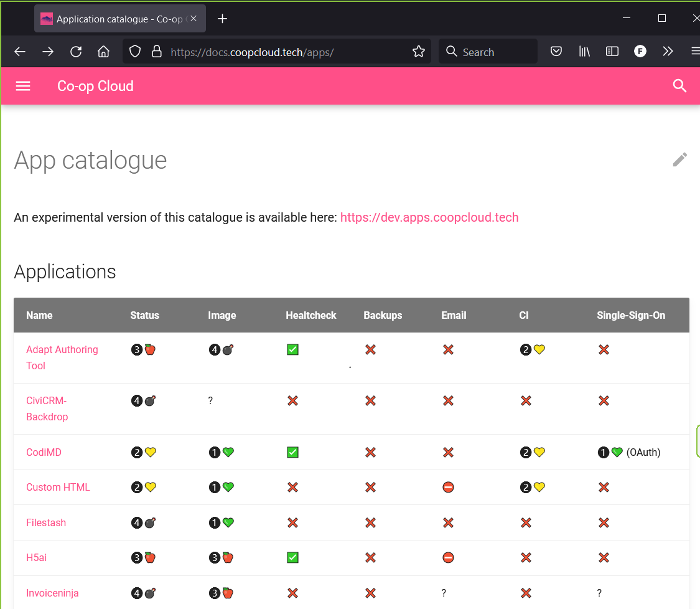Open the Filestash app link
Screen dimensions: 700x609
[x=46, y=523]
